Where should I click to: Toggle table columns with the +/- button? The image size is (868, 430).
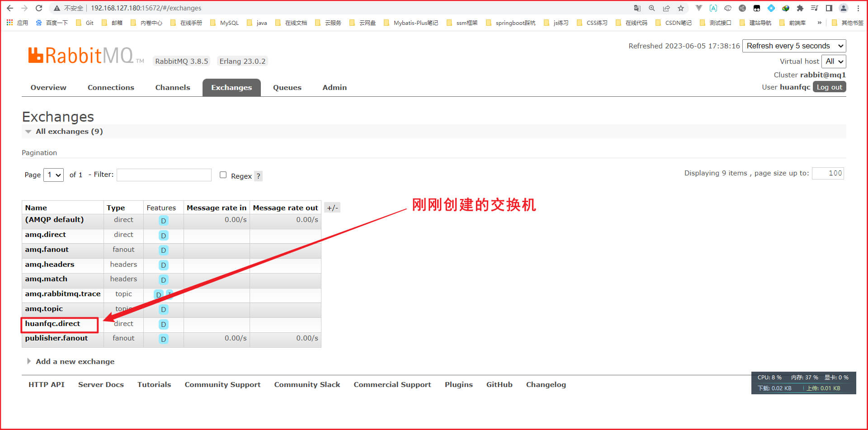pyautogui.click(x=332, y=208)
